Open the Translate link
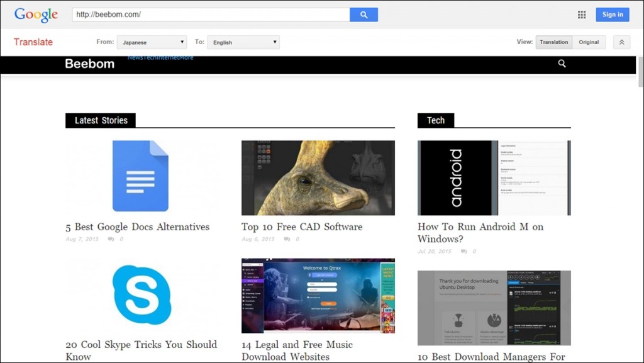Screen dimensions: 644x363 tap(33, 42)
